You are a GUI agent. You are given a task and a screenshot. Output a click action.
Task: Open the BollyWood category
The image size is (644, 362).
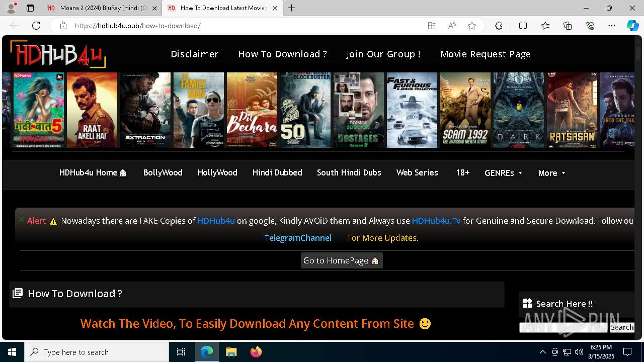[163, 172]
